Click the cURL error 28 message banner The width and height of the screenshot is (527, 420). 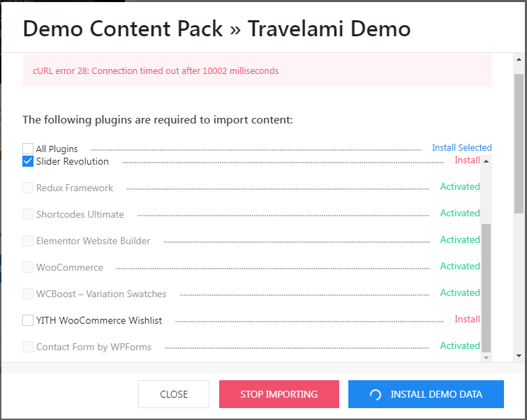[x=257, y=70]
